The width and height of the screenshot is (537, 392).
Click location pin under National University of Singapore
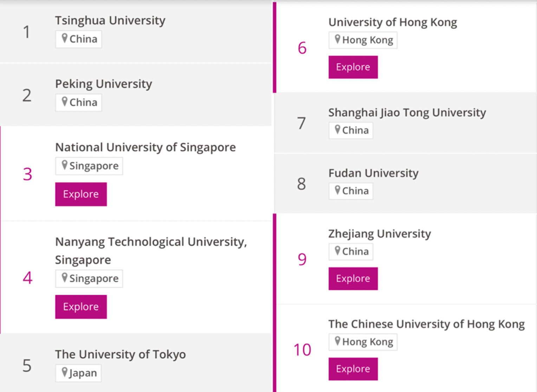pyautogui.click(x=64, y=165)
